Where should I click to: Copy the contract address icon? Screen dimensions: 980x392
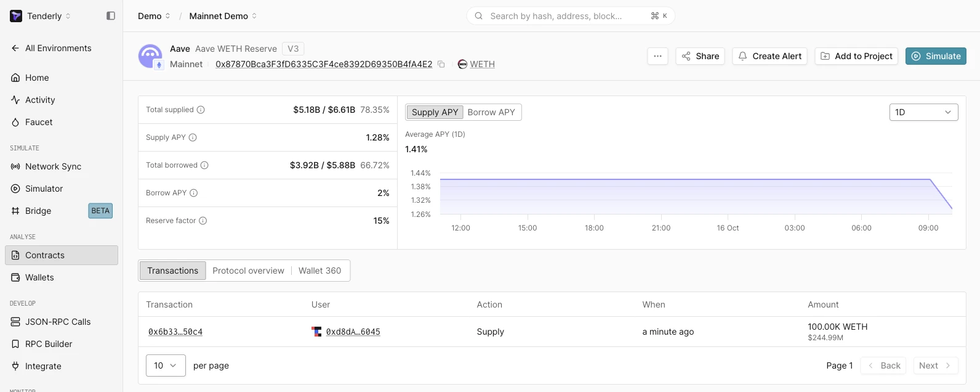[x=441, y=64]
